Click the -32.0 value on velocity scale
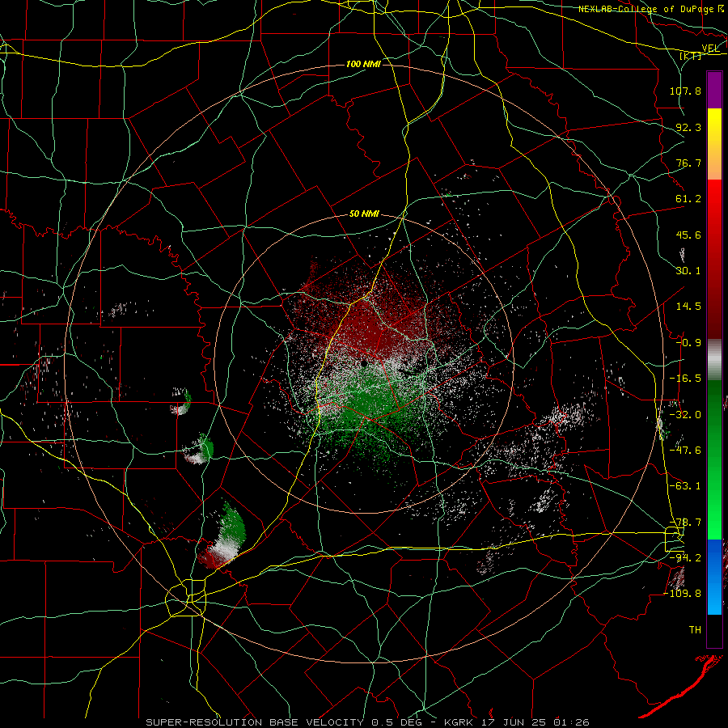This screenshot has width=728, height=728. coord(685,415)
